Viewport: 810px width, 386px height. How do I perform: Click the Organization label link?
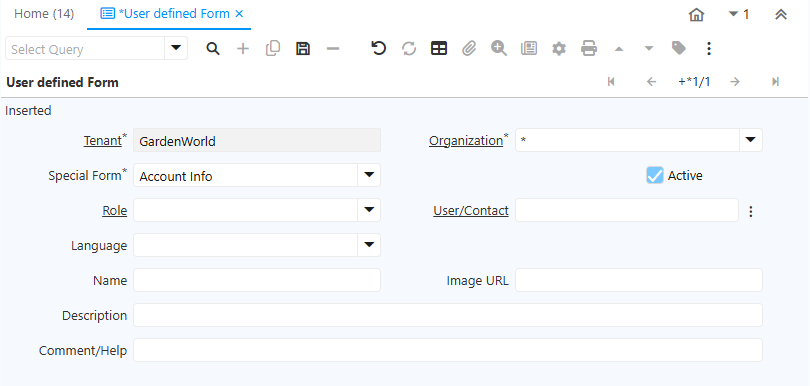(x=465, y=141)
